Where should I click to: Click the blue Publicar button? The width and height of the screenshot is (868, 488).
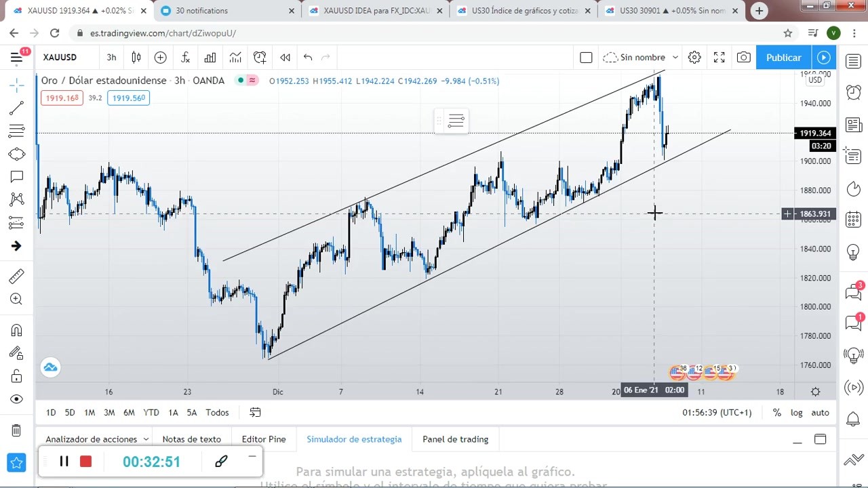(783, 58)
